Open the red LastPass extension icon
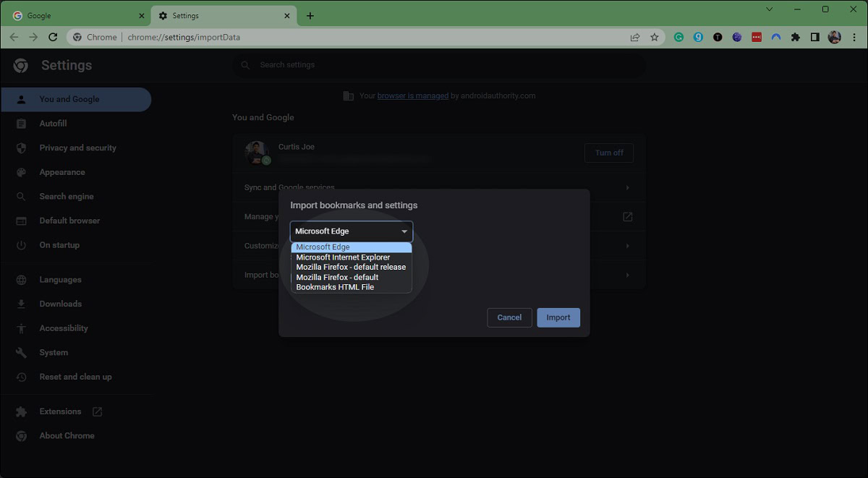868x478 pixels. (757, 37)
